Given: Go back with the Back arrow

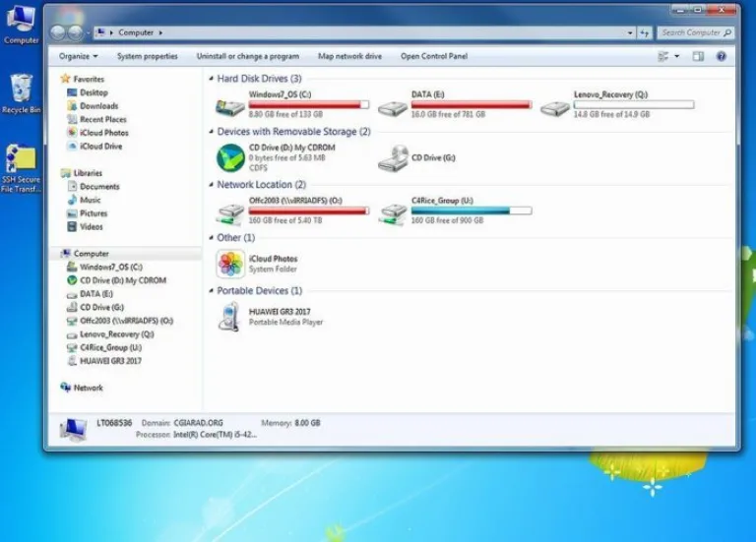Looking at the screenshot, I should tap(58, 32).
